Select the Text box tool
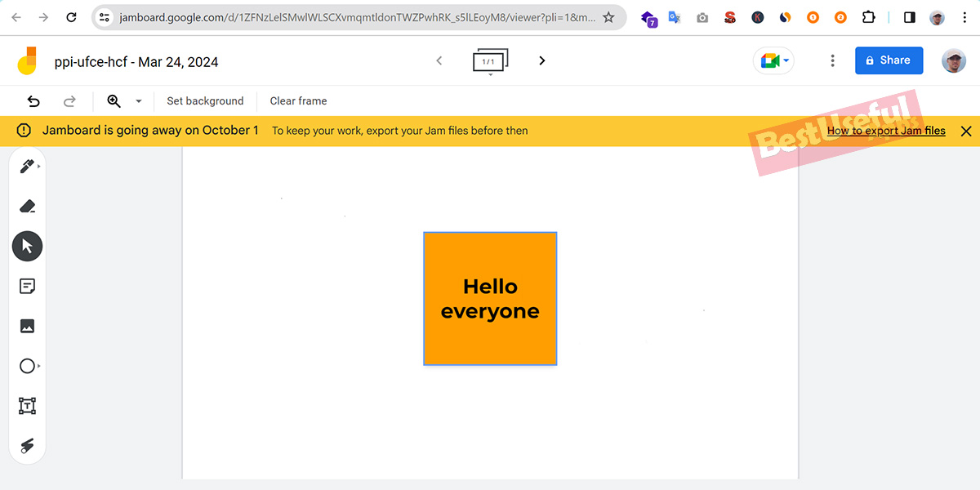This screenshot has height=490, width=980. (27, 406)
